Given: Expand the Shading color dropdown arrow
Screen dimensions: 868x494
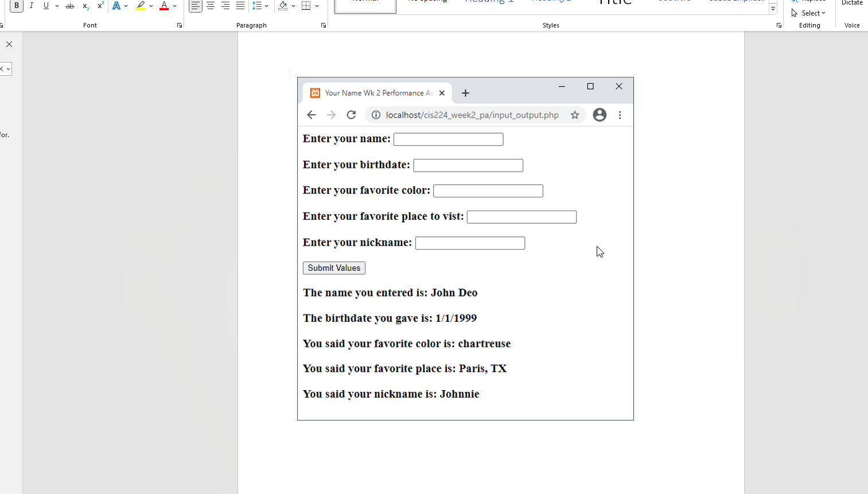Looking at the screenshot, I should [293, 6].
